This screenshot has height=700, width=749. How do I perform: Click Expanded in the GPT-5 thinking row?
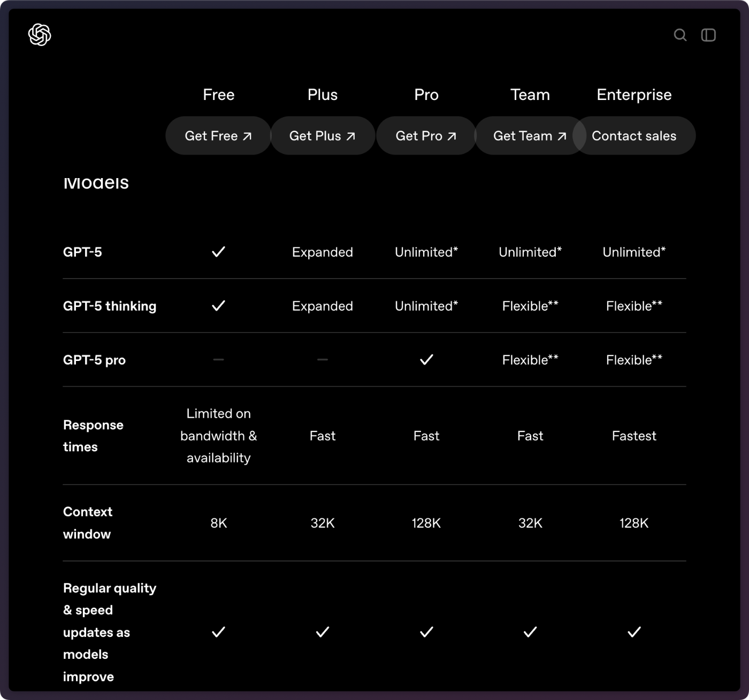[323, 306]
